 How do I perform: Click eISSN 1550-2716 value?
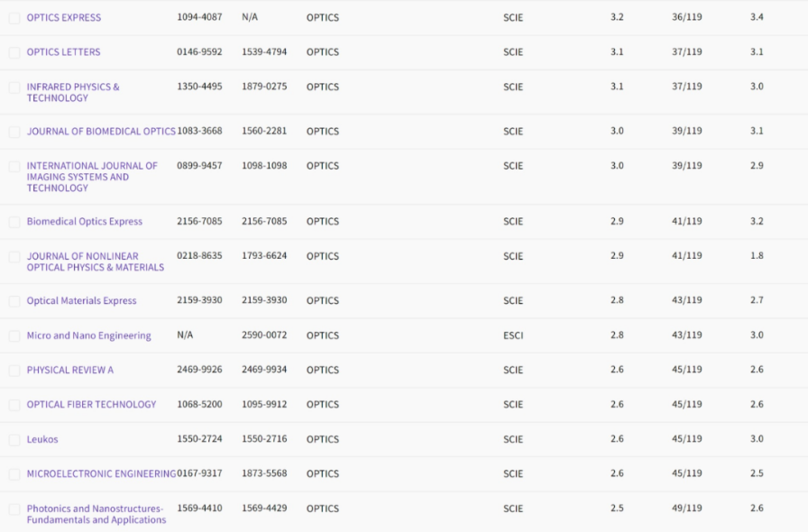click(x=264, y=439)
